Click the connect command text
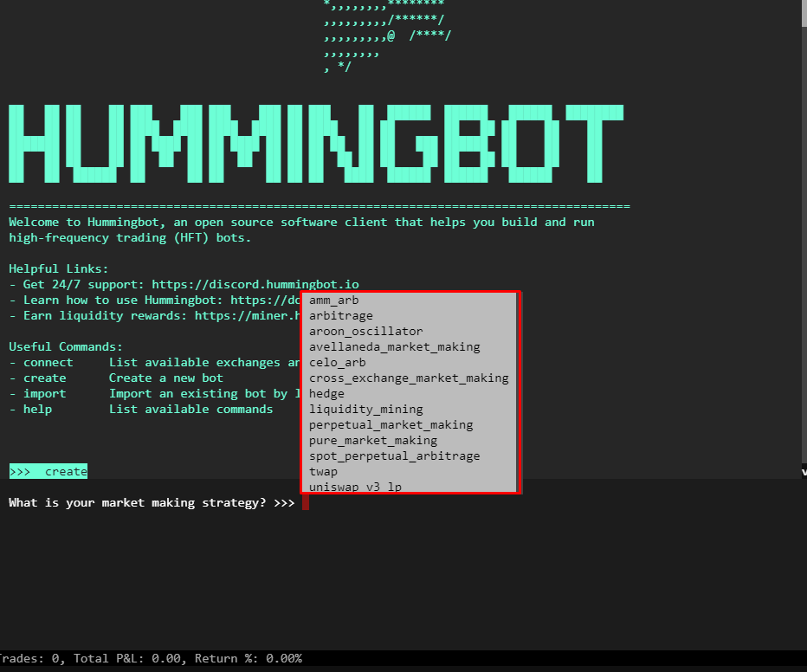 [x=48, y=362]
